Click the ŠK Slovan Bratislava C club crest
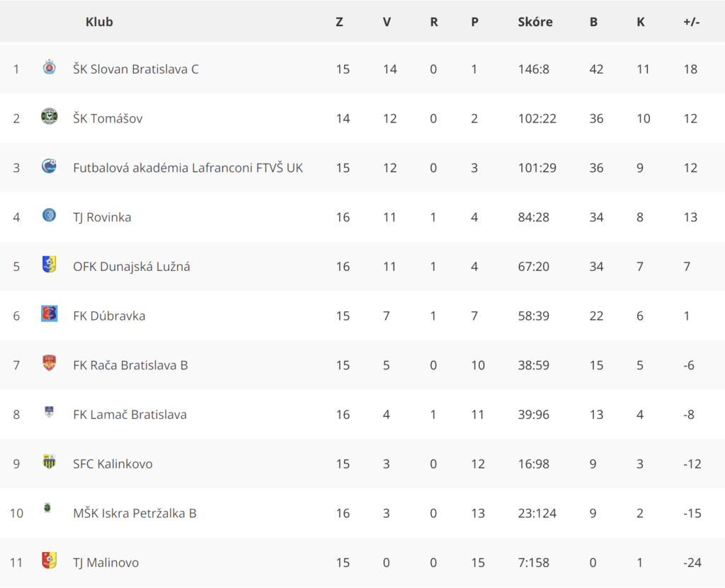Viewport: 725px width, 588px height. point(49,67)
